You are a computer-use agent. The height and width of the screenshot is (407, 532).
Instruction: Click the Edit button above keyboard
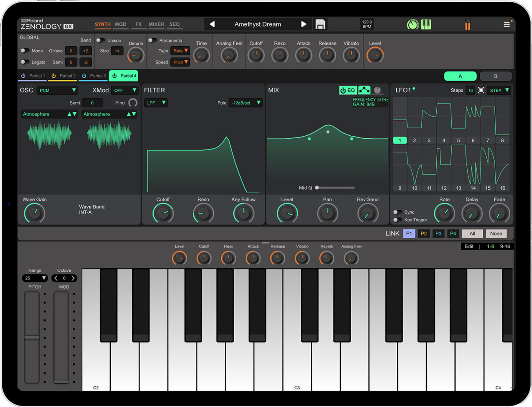469,247
